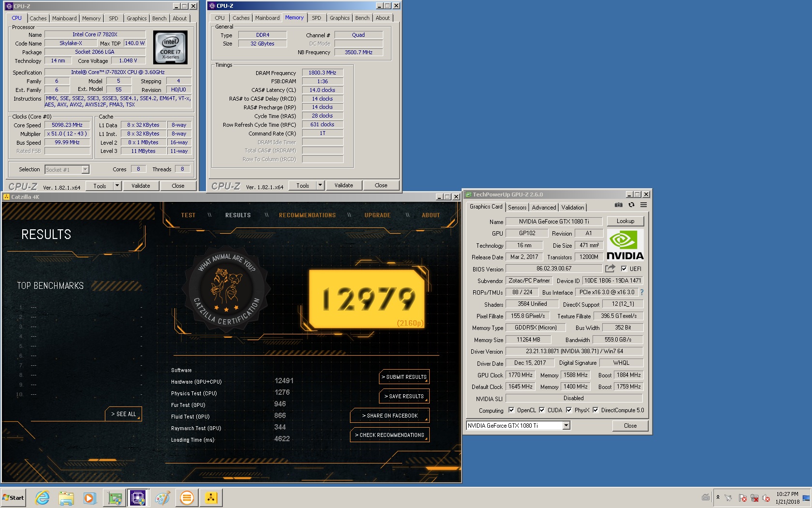Switch to the Advanced tab in GPU-Z
This screenshot has height=508, width=812.
[x=544, y=208]
